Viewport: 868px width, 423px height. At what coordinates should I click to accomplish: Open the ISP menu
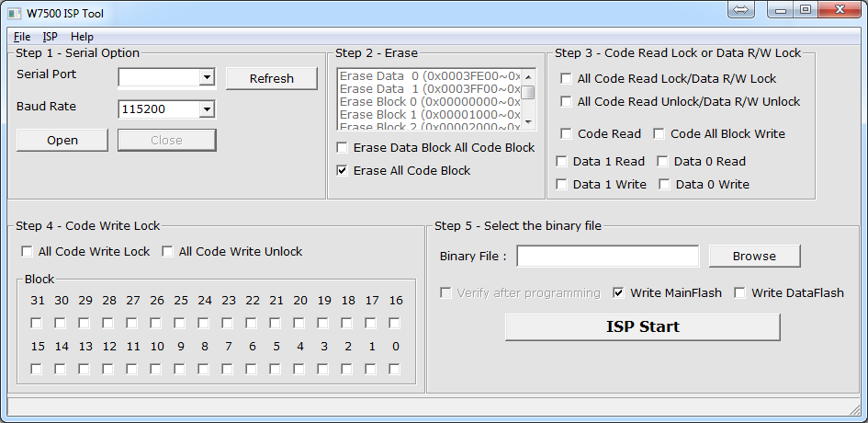point(50,37)
